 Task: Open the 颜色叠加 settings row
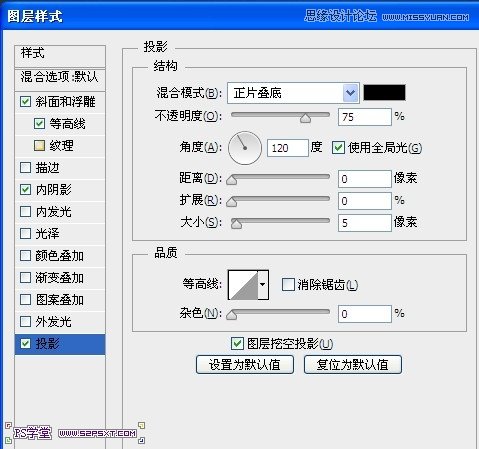pos(59,256)
